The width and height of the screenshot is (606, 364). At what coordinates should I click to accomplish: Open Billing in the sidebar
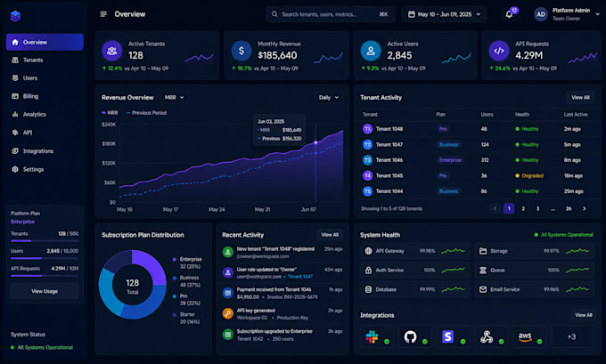click(x=45, y=96)
